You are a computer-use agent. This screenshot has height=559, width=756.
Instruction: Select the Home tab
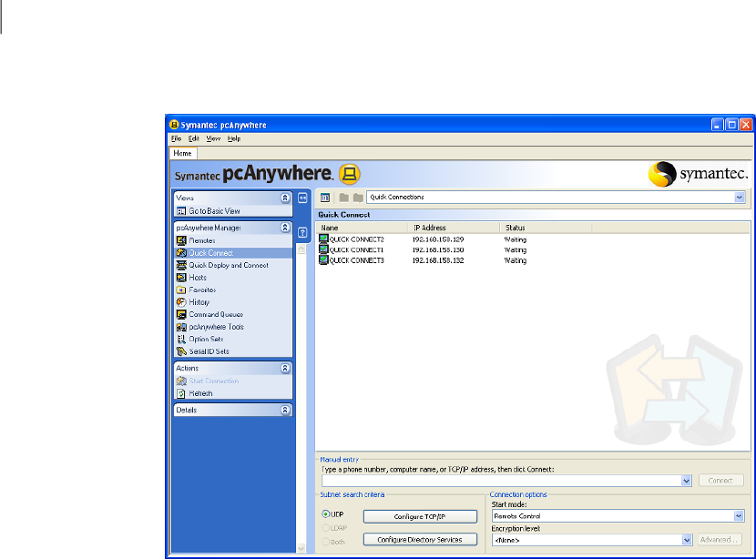click(183, 153)
